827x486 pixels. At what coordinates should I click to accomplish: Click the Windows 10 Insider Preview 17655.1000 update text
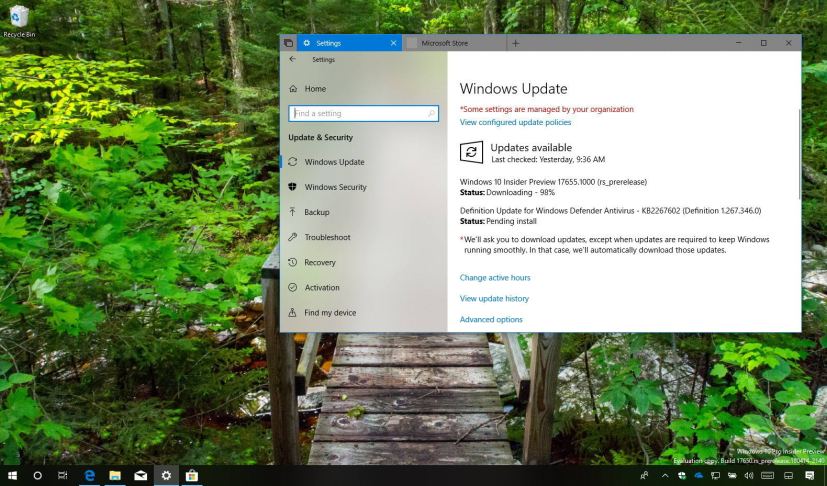553,182
